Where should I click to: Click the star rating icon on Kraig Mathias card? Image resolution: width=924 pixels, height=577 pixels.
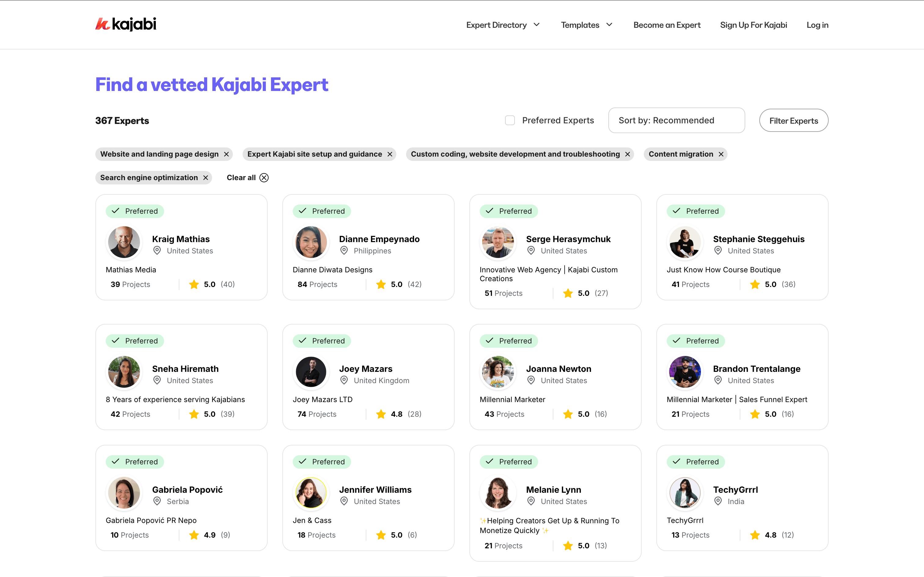coord(194,284)
